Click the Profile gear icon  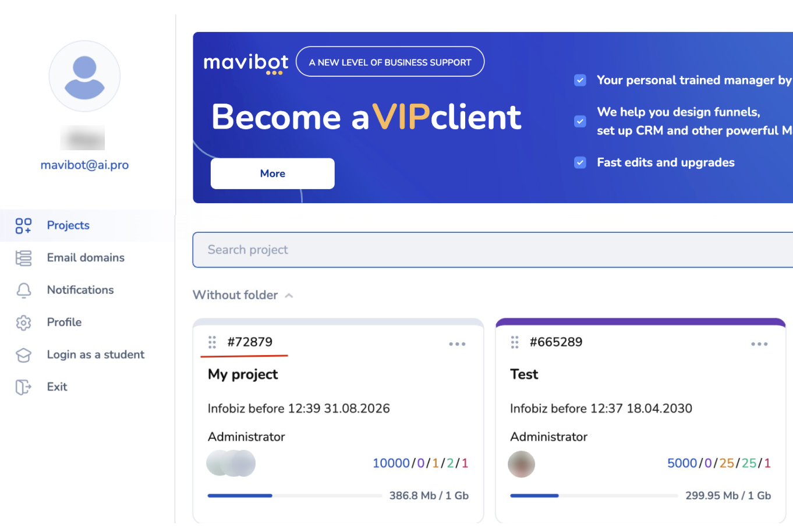tap(23, 322)
